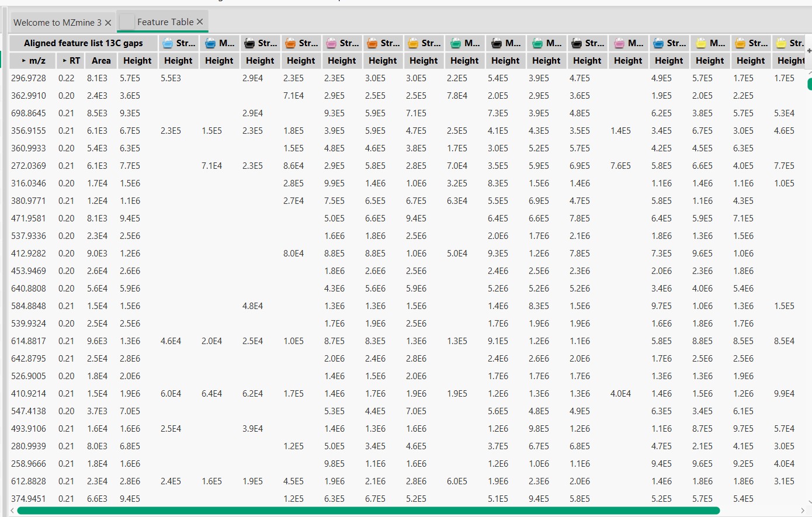Image resolution: width=812 pixels, height=517 pixels.
Task: Click the pink folder icon beside "M..."
Action: [619, 43]
